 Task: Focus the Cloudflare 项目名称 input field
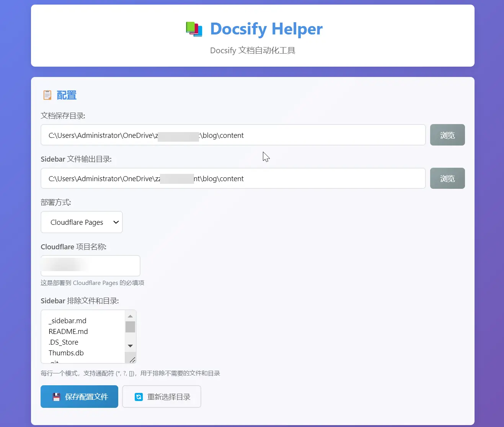coord(90,266)
